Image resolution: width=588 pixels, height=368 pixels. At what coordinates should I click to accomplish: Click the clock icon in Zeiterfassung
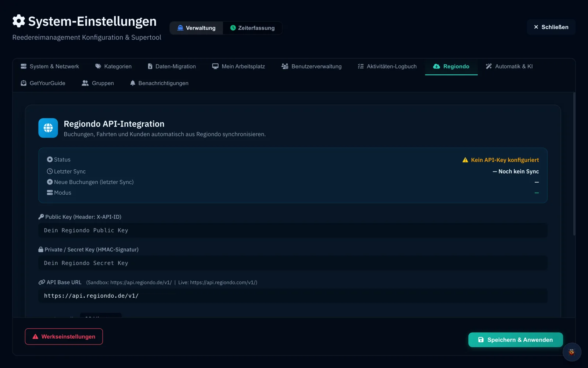(233, 28)
